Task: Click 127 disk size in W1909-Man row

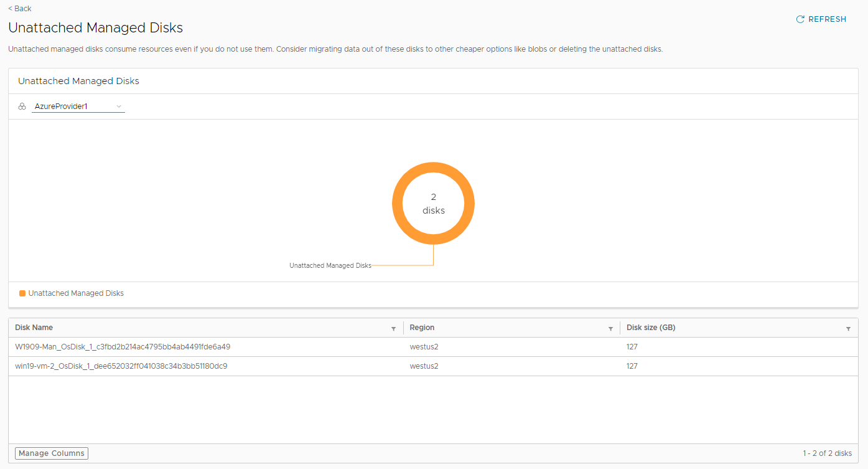Action: pyautogui.click(x=632, y=347)
